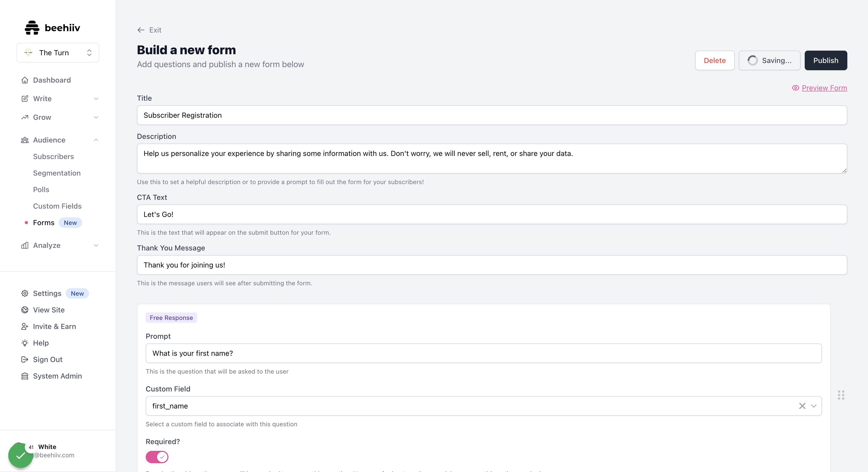The height and width of the screenshot is (472, 868).
Task: Click the Sign Out arrow icon
Action: click(25, 359)
